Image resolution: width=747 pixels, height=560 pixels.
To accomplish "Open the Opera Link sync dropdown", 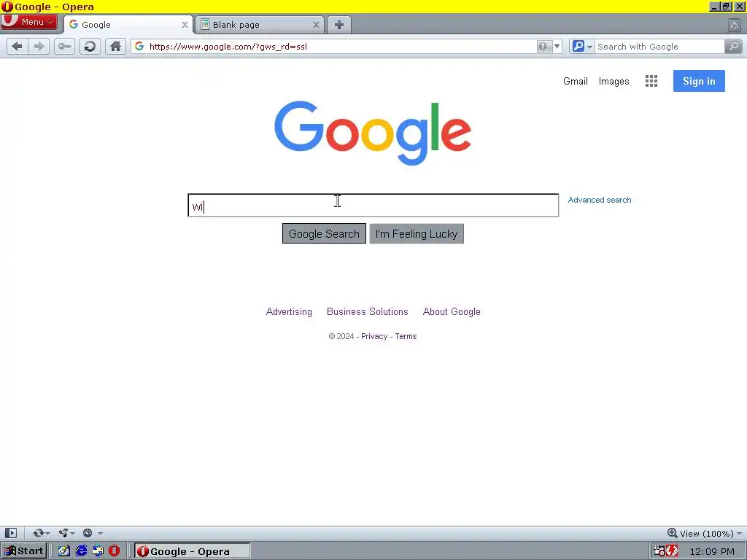I will tap(42, 533).
